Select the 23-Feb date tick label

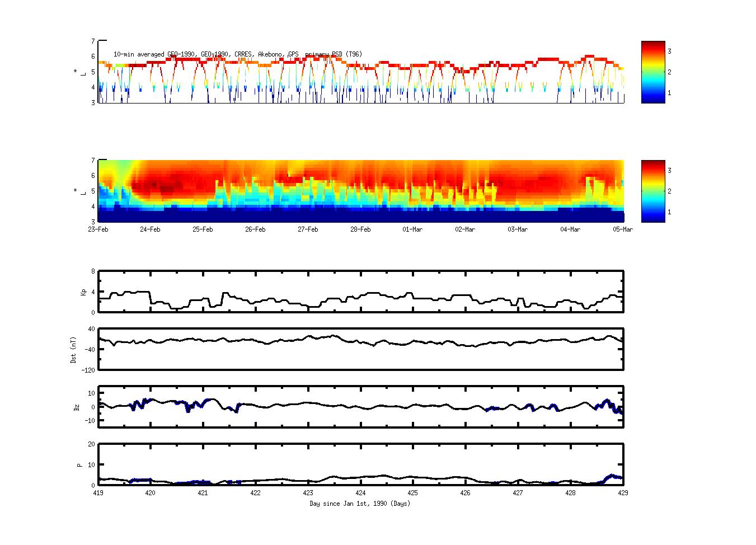click(98, 229)
